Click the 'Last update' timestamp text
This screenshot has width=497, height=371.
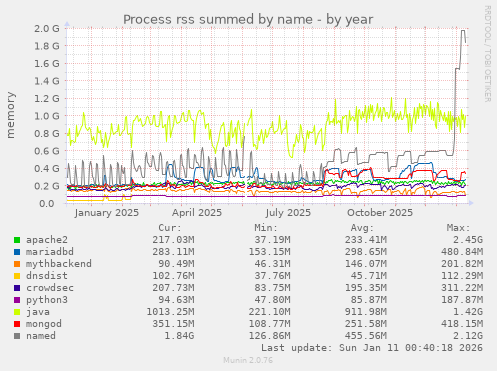click(x=372, y=348)
